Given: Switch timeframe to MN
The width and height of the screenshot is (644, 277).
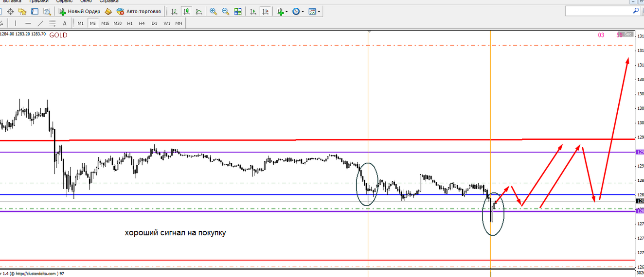Looking at the screenshot, I should 179,23.
